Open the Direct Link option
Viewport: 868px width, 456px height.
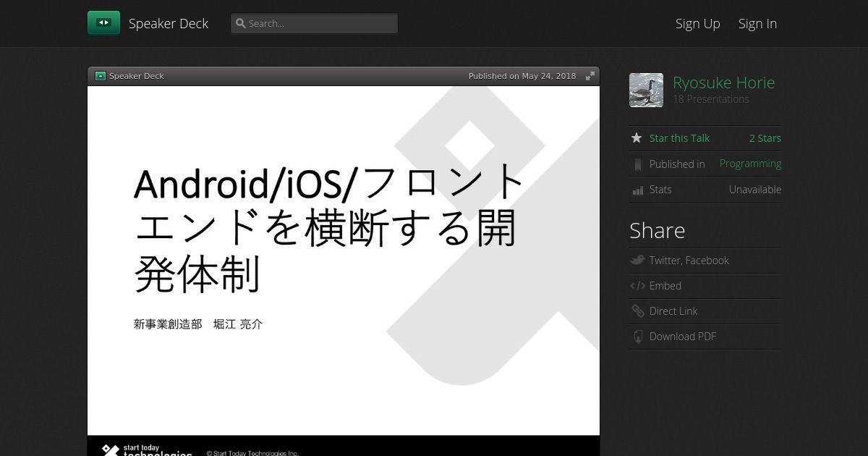coord(673,311)
